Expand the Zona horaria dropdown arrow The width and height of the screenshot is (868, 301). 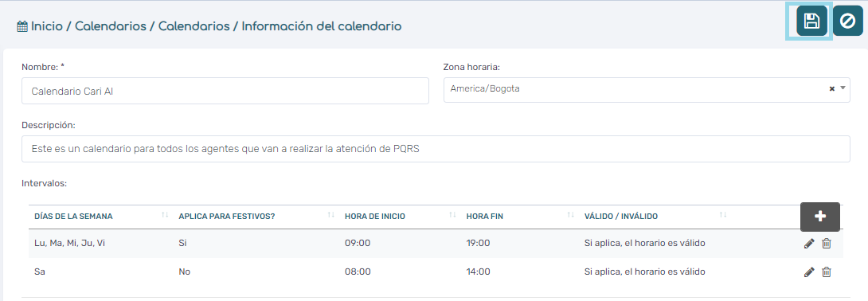coord(843,88)
